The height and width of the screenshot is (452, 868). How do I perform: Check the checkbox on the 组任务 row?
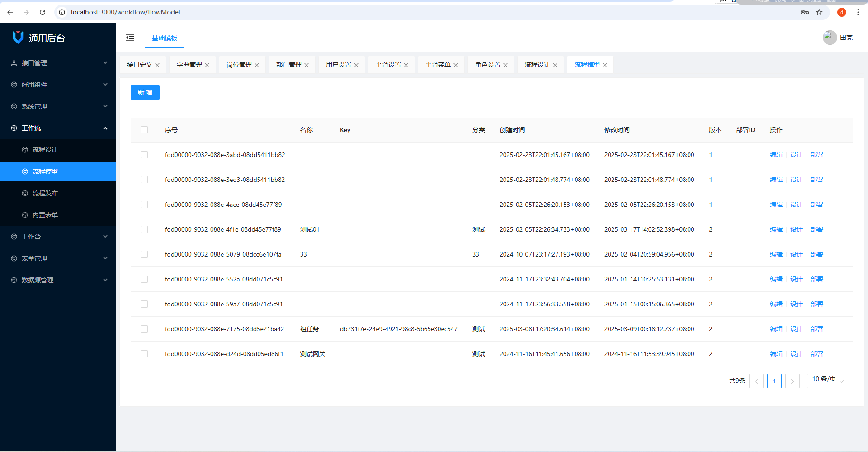pos(144,329)
